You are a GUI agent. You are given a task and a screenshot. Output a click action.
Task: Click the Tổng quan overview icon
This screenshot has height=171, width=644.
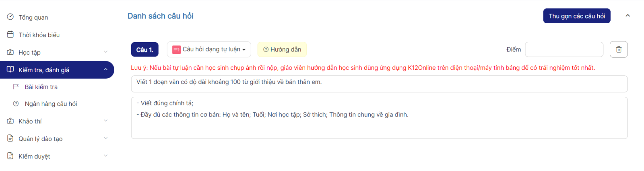[10, 17]
